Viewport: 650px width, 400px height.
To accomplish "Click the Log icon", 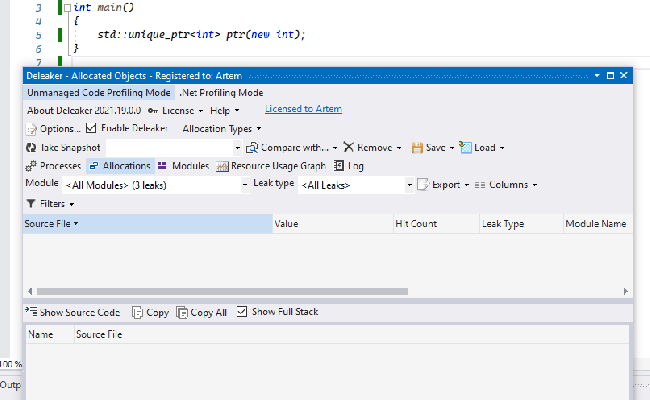I will point(339,166).
